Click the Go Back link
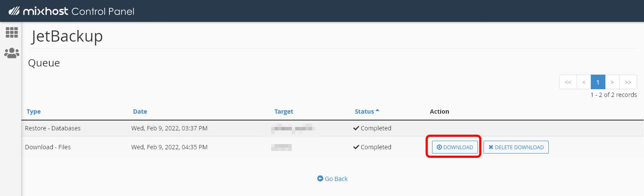644x196 pixels. [336, 179]
